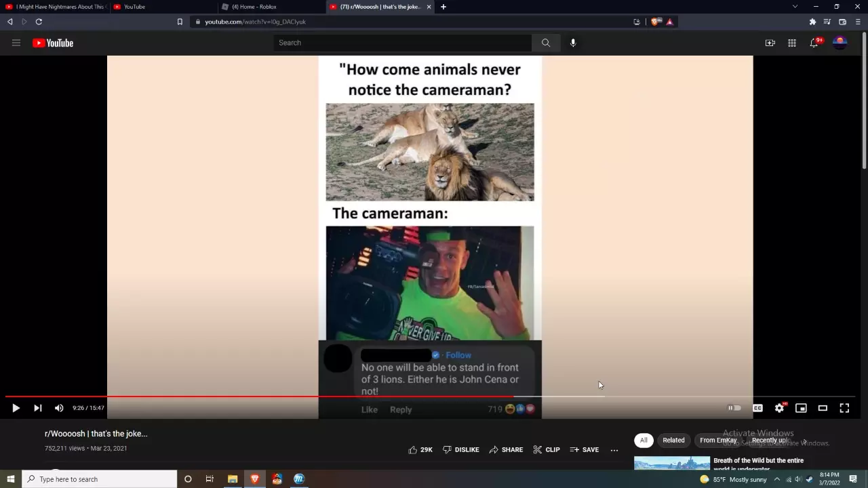Screen dimensions: 868x488
Task: Open the Brave playlist media icon
Action: (827, 22)
